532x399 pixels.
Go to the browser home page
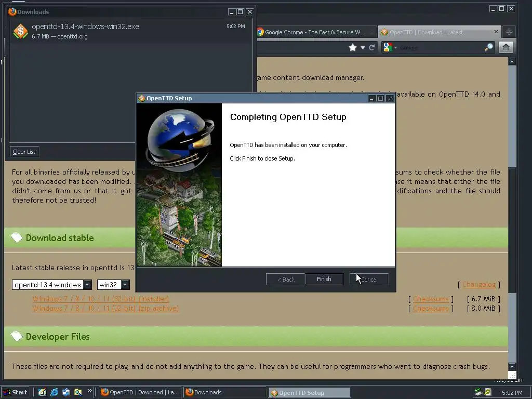(x=506, y=47)
